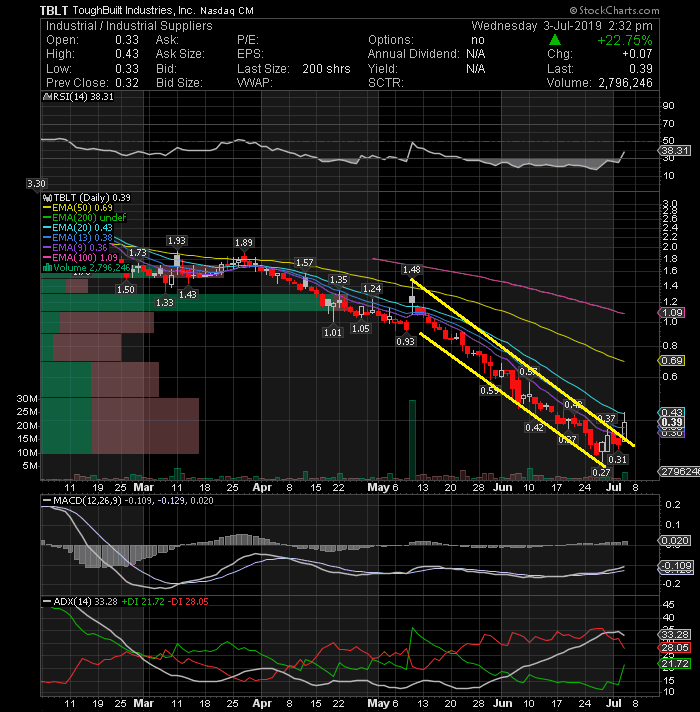Click the magenta 1.09 EMA axis tag
This screenshot has width=700, height=712.
[x=671, y=312]
